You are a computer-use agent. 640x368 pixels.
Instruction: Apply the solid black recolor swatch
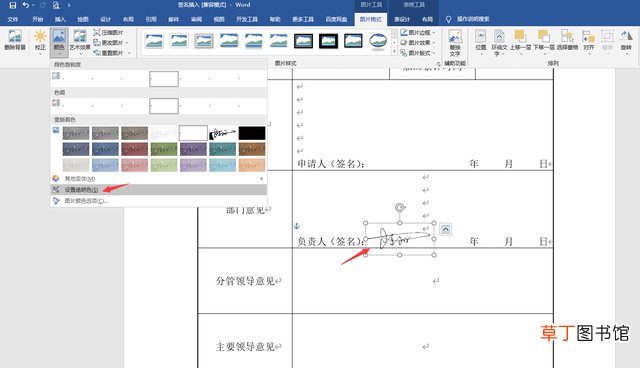pyautogui.click(x=252, y=133)
